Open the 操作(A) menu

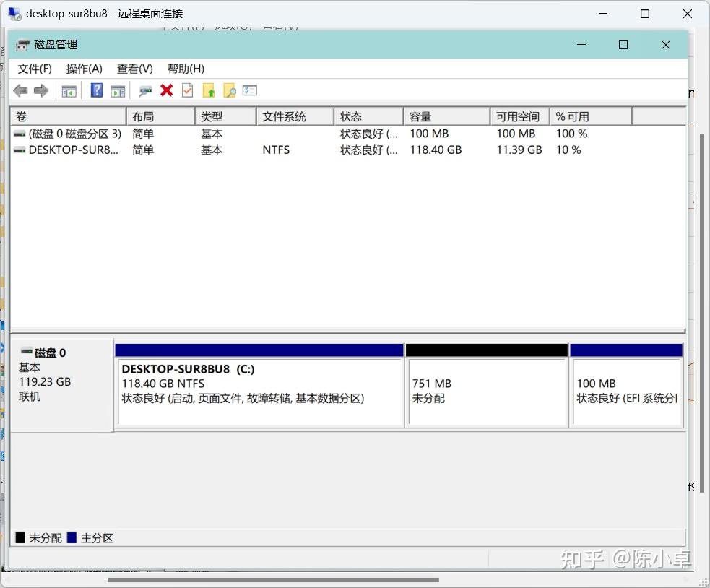[84, 69]
